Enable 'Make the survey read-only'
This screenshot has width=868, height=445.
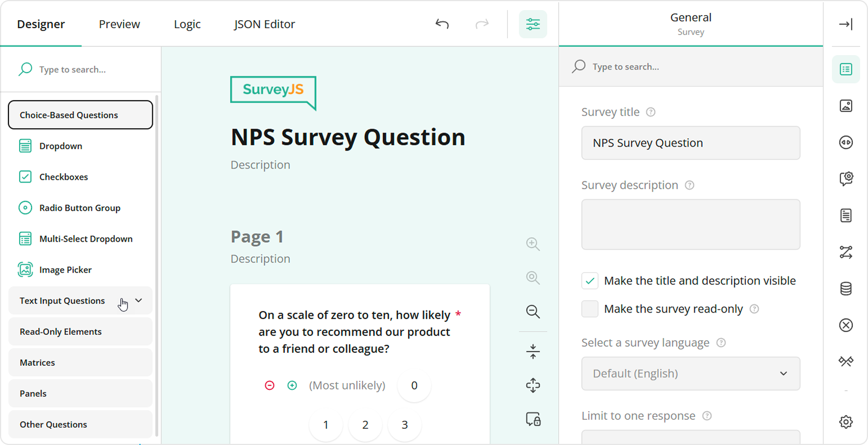click(590, 308)
